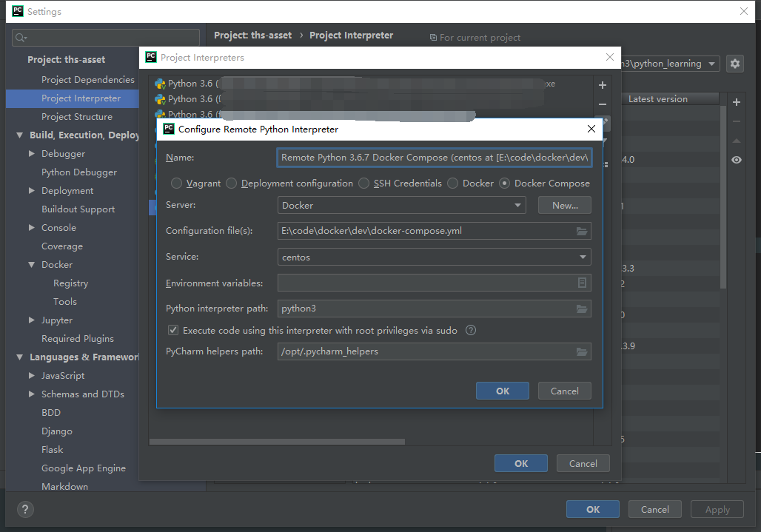This screenshot has width=761, height=532.
Task: Open Docker Tools settings page
Action: [65, 302]
